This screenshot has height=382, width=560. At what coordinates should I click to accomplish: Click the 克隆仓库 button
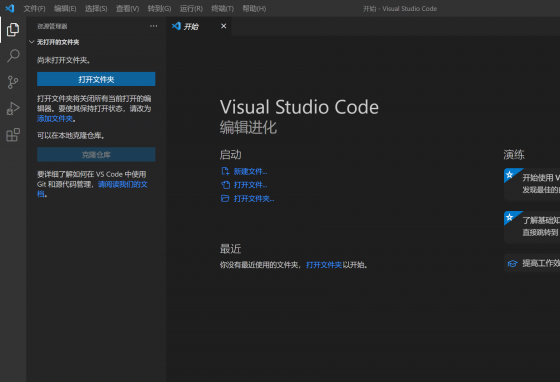(96, 155)
